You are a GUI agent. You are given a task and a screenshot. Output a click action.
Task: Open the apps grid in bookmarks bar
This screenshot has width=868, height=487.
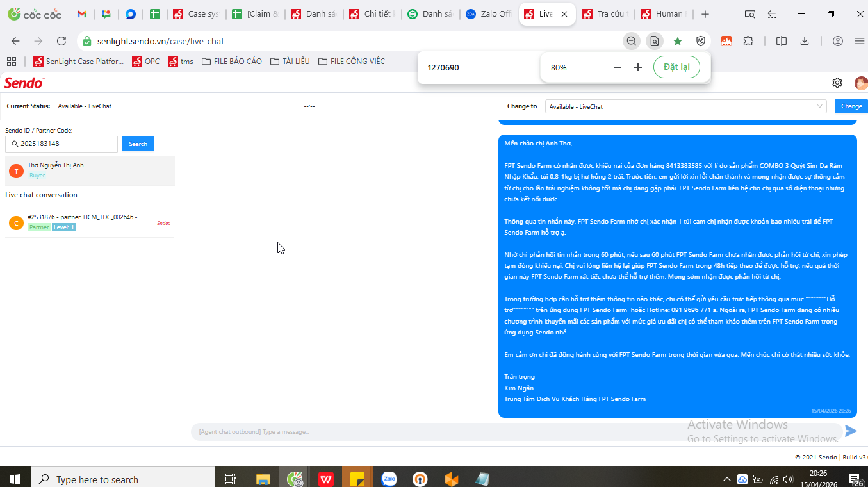point(11,62)
